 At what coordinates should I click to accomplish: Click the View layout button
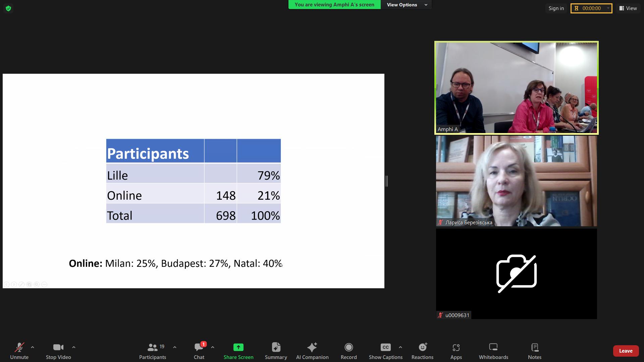click(x=628, y=8)
